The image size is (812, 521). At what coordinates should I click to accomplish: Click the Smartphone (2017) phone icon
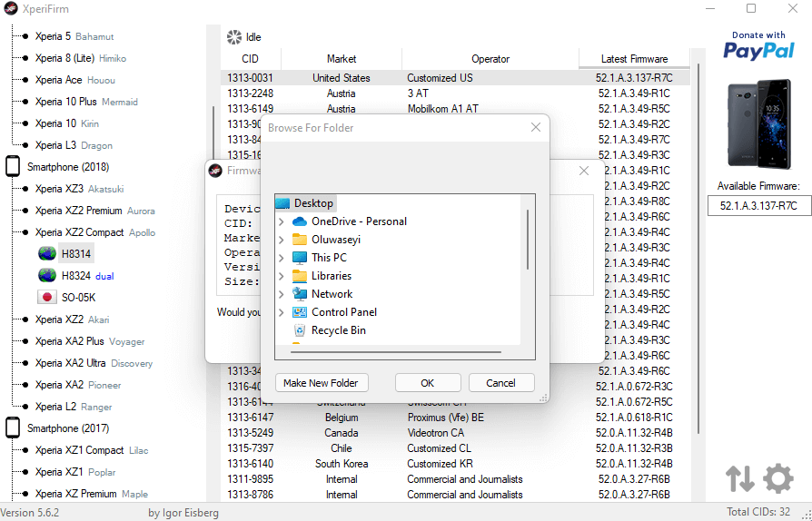click(13, 428)
